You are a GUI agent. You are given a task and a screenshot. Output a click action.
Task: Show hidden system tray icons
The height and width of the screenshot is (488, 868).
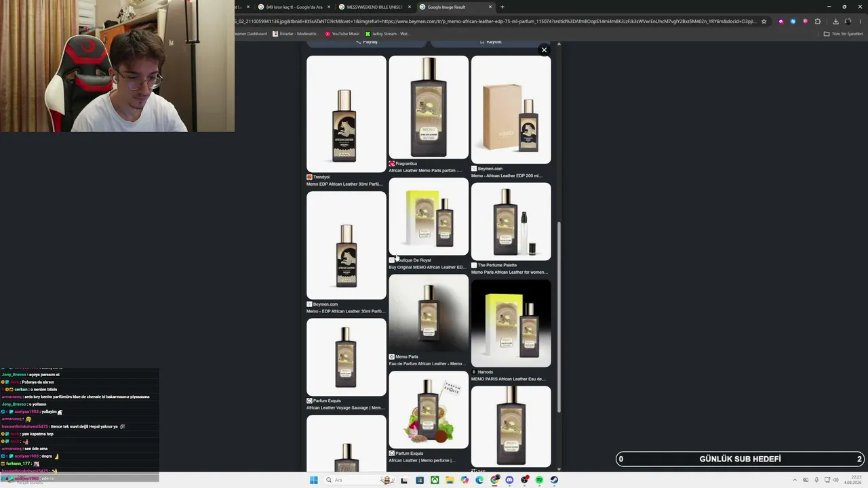pos(795,480)
